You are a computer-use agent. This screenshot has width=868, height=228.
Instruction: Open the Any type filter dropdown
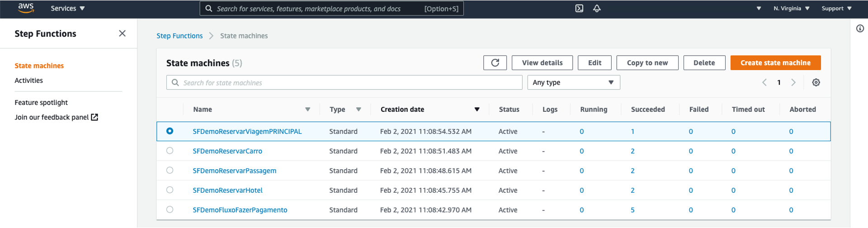(x=573, y=82)
